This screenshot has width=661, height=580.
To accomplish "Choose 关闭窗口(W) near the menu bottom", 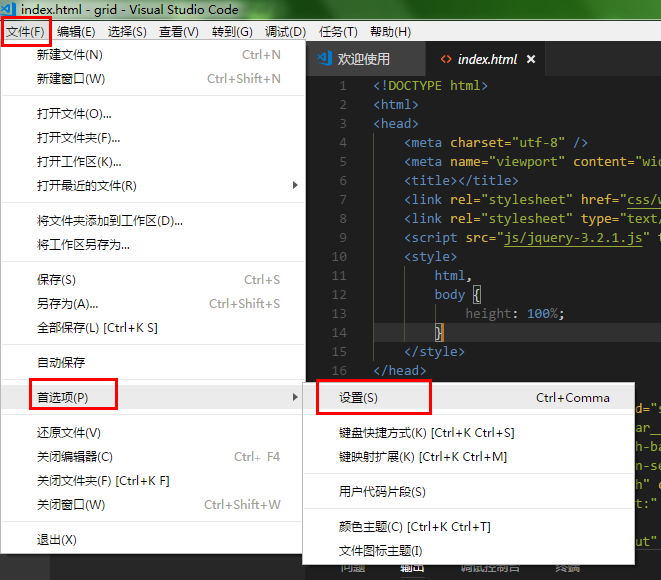I will coord(153,505).
